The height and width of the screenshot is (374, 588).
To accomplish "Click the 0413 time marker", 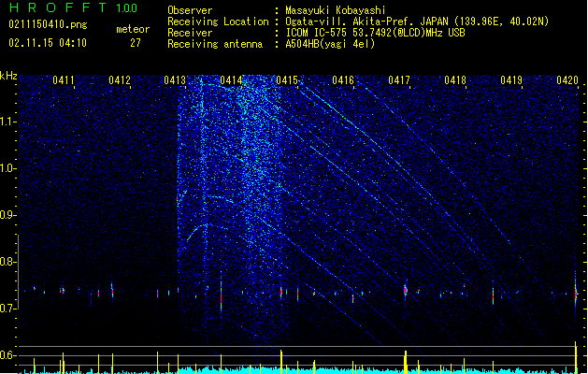I will click(x=175, y=79).
